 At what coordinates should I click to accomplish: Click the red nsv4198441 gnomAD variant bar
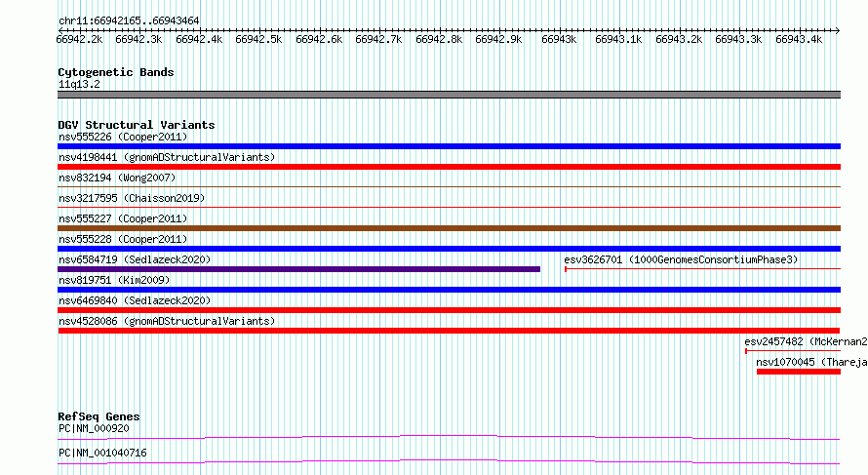coord(449,167)
